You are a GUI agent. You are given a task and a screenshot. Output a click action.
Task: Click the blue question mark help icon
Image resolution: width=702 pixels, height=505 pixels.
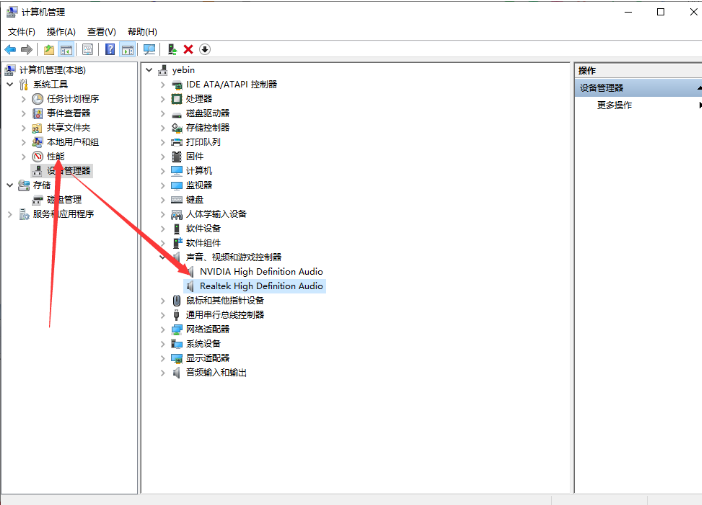click(x=110, y=49)
